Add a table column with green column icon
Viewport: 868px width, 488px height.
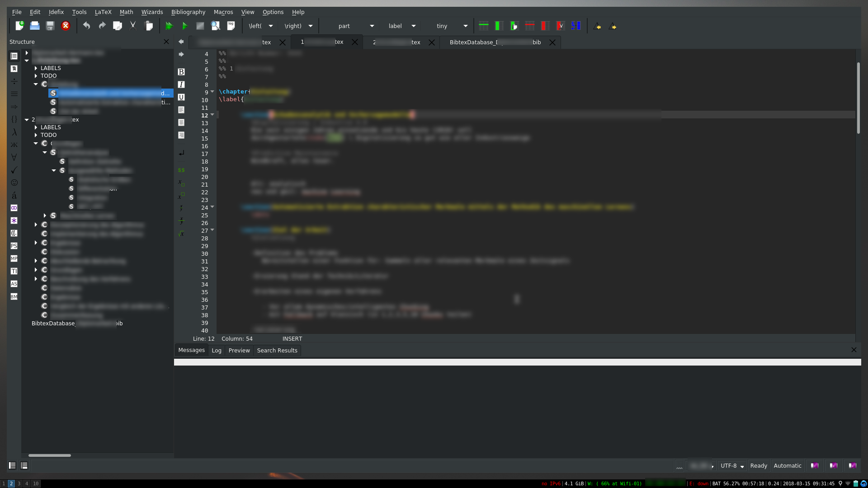point(499,26)
